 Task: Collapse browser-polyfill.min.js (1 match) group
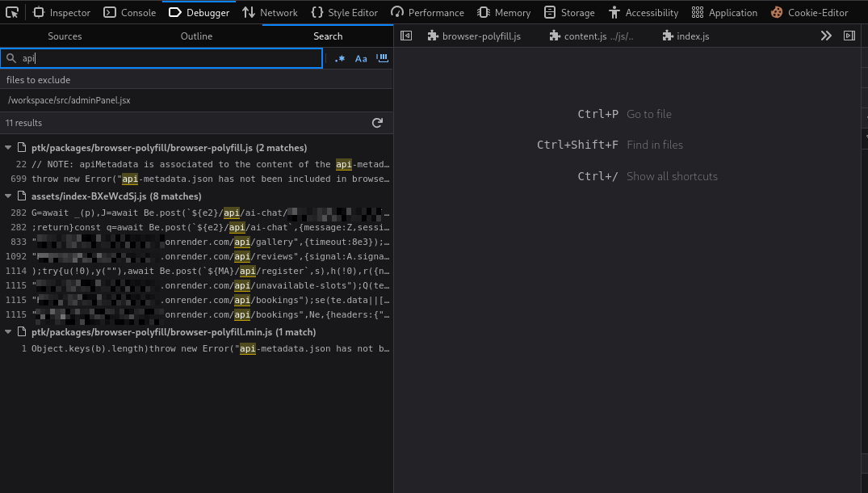[8, 332]
